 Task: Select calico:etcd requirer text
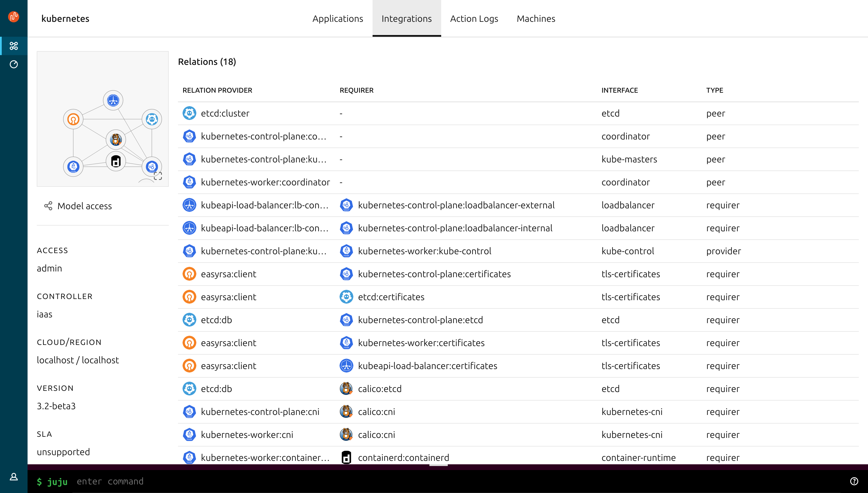tap(380, 389)
